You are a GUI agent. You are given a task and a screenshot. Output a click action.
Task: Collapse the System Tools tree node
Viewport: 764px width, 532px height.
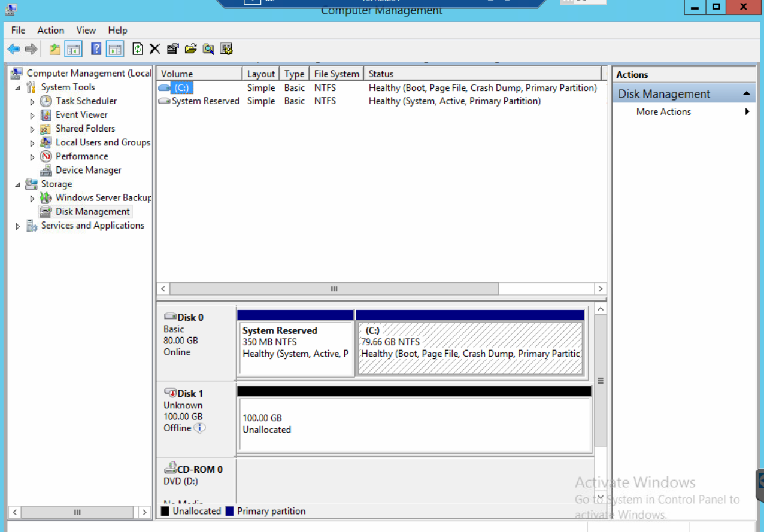tap(17, 88)
